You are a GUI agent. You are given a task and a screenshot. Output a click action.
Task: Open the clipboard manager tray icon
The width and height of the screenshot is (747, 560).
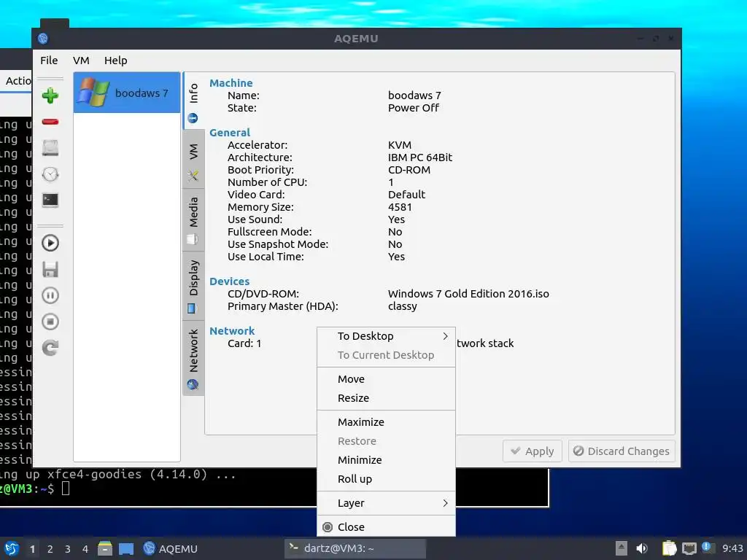click(670, 548)
